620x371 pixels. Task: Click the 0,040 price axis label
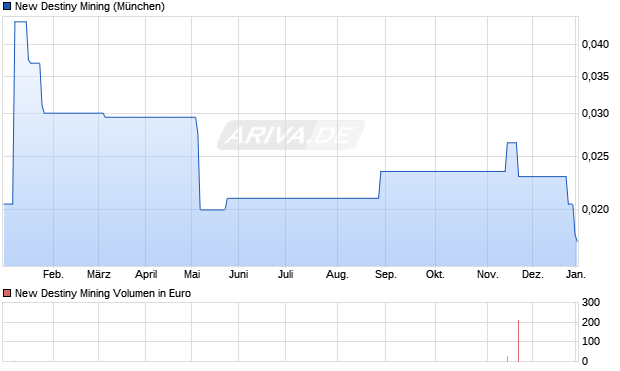coord(595,44)
